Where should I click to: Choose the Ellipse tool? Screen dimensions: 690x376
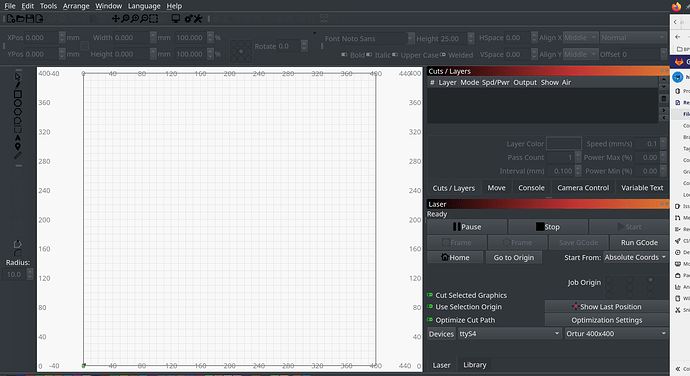(x=18, y=103)
